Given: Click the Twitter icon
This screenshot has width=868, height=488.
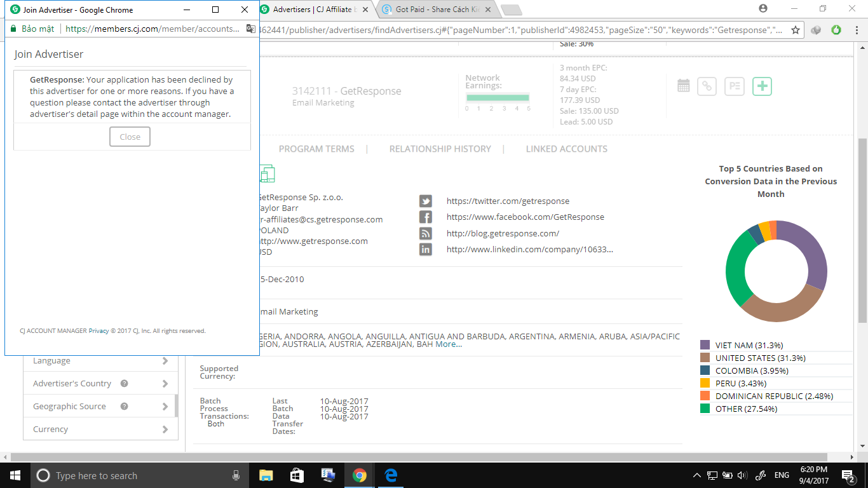Looking at the screenshot, I should 426,201.
